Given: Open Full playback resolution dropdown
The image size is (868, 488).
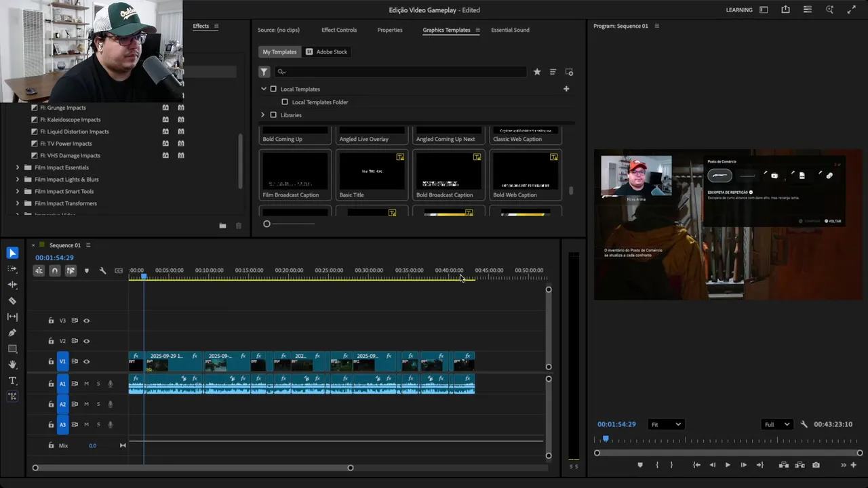Looking at the screenshot, I should tap(777, 424).
